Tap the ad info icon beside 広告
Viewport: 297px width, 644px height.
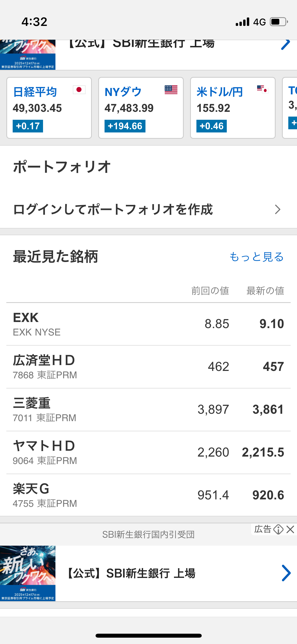point(278,529)
